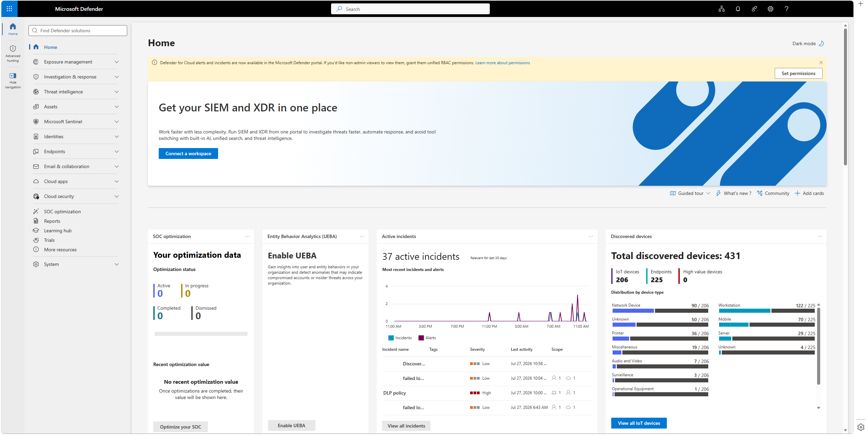Screen dimensions: 868x435
Task: Toggle Incidents series in chart legend
Action: (x=400, y=338)
